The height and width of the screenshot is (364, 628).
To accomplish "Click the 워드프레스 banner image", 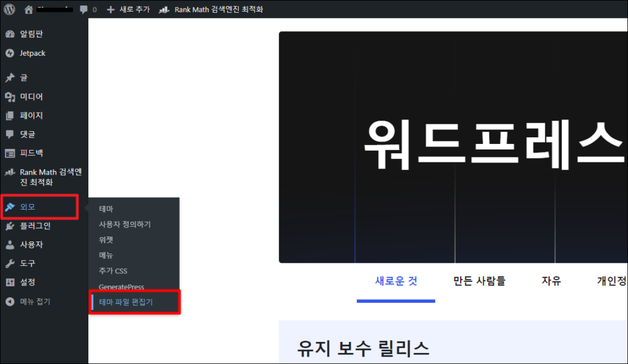I will (453, 147).
